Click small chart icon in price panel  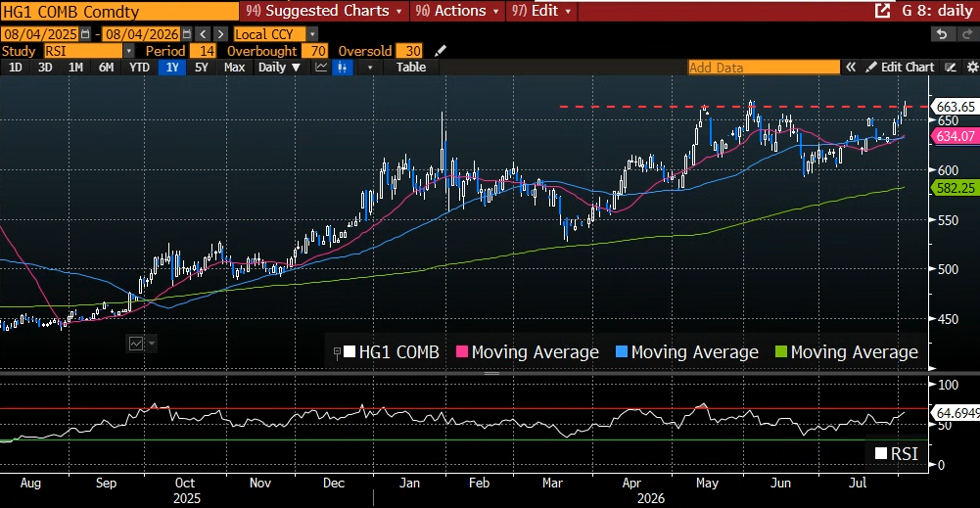[136, 343]
